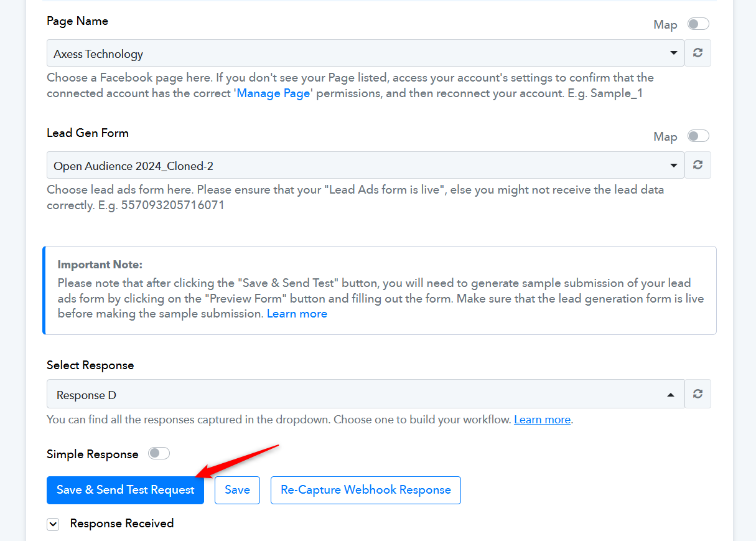Click Re-Capture Webhook Response button

366,490
